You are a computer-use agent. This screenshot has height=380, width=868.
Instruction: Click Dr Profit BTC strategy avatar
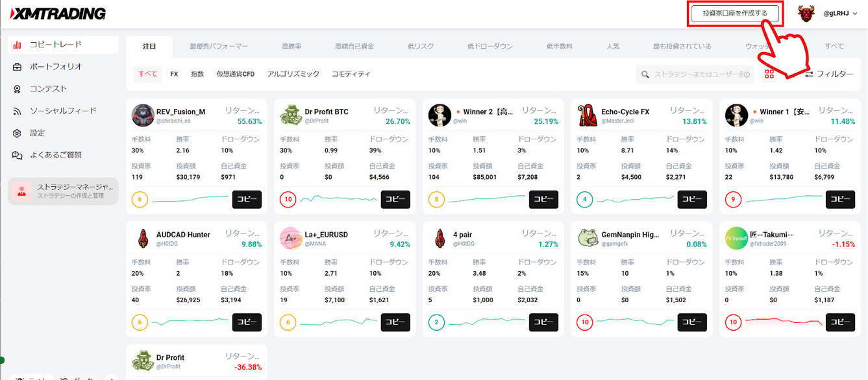tap(291, 115)
